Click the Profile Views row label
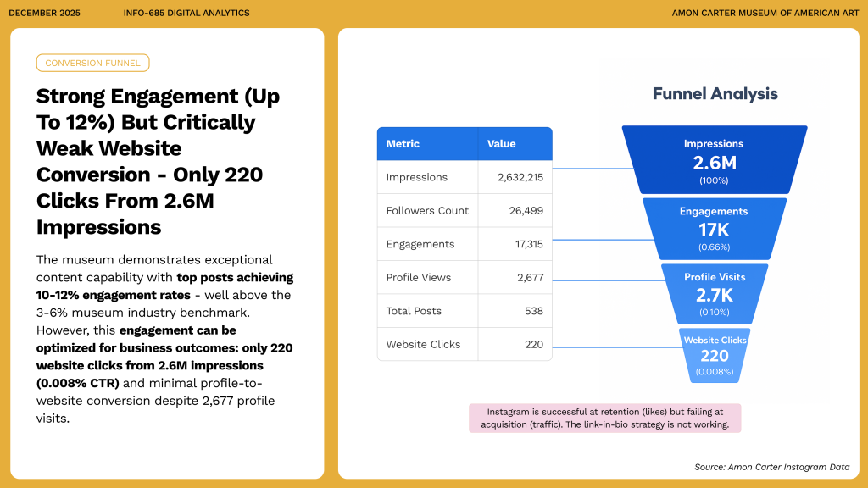The width and height of the screenshot is (868, 488). [x=419, y=278]
